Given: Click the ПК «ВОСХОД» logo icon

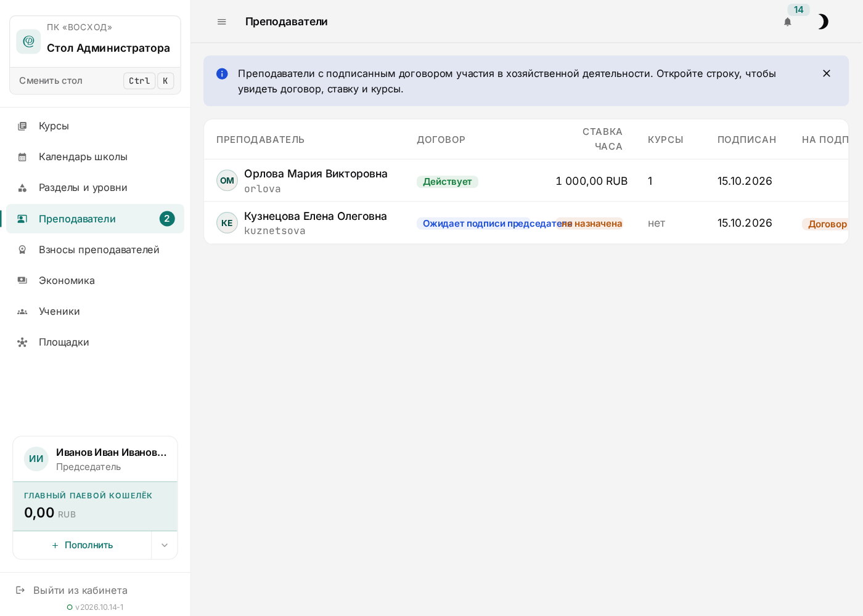Looking at the screenshot, I should coord(28,41).
